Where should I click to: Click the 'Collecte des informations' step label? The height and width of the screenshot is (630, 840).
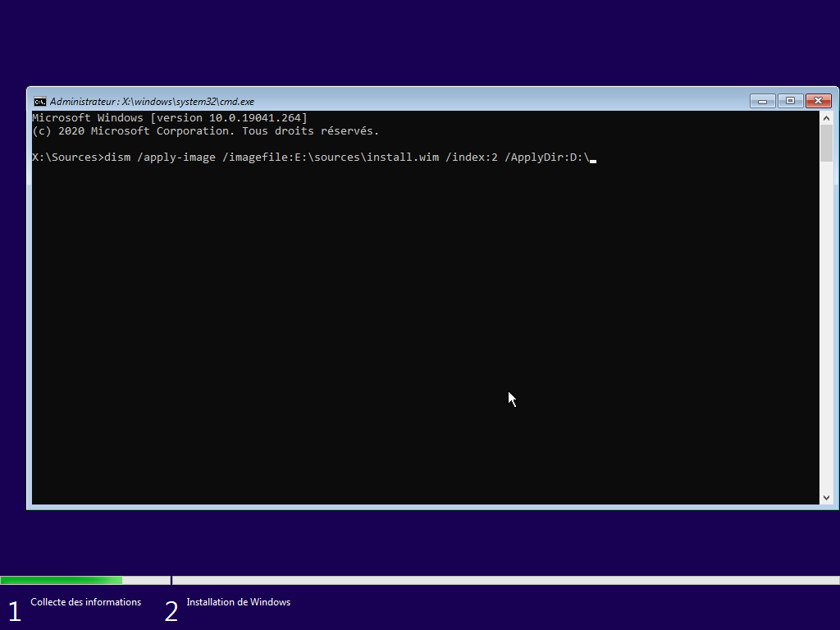point(85,602)
